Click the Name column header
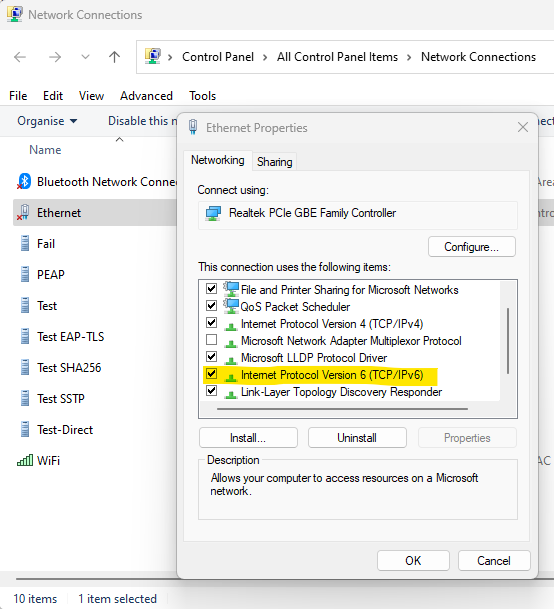The image size is (554, 609). tap(45, 150)
